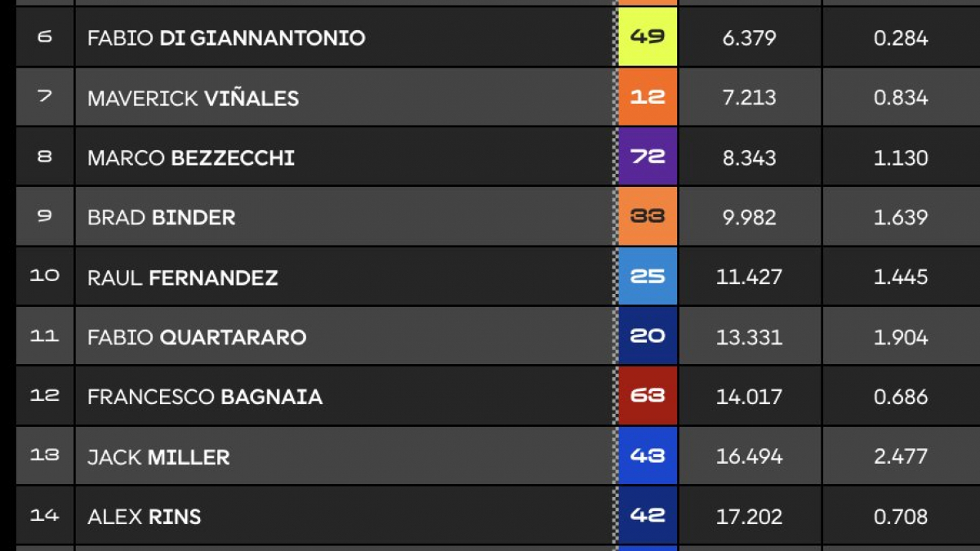Image resolution: width=980 pixels, height=551 pixels.
Task: Select the red number 63 badge
Action: point(648,396)
